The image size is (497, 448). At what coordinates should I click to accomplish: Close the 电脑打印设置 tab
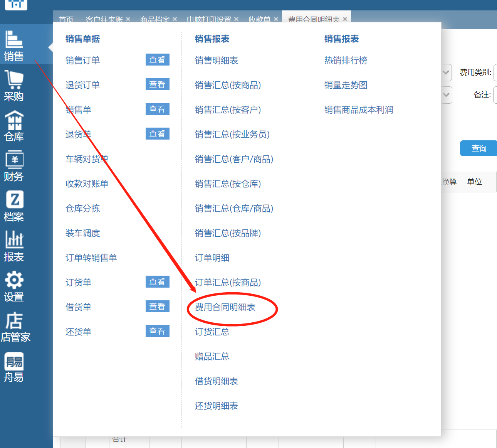tap(237, 19)
